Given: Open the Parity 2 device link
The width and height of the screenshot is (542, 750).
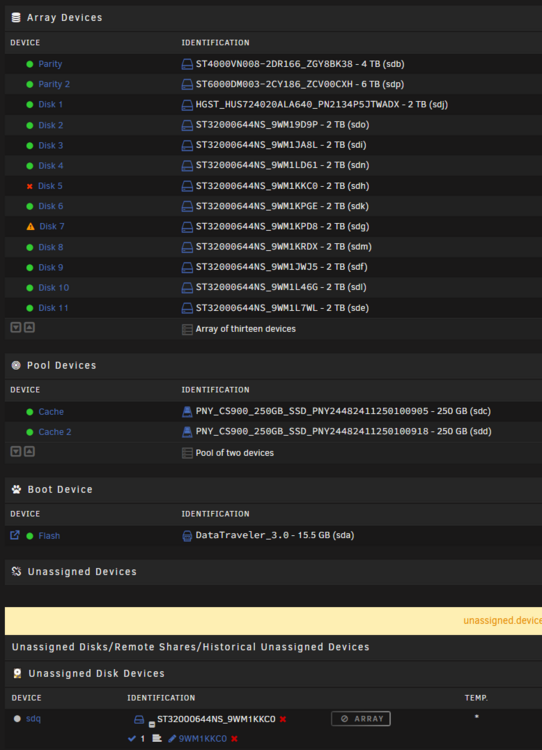Looking at the screenshot, I should pos(54,84).
